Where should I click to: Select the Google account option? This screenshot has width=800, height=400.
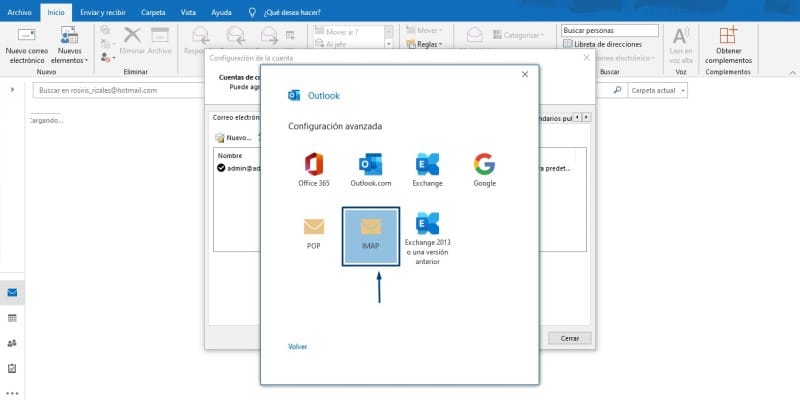484,170
